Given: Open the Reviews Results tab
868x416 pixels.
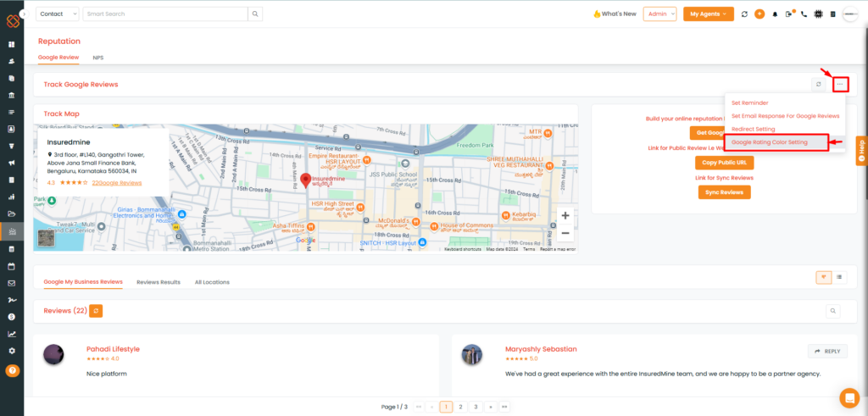Looking at the screenshot, I should point(159,282).
